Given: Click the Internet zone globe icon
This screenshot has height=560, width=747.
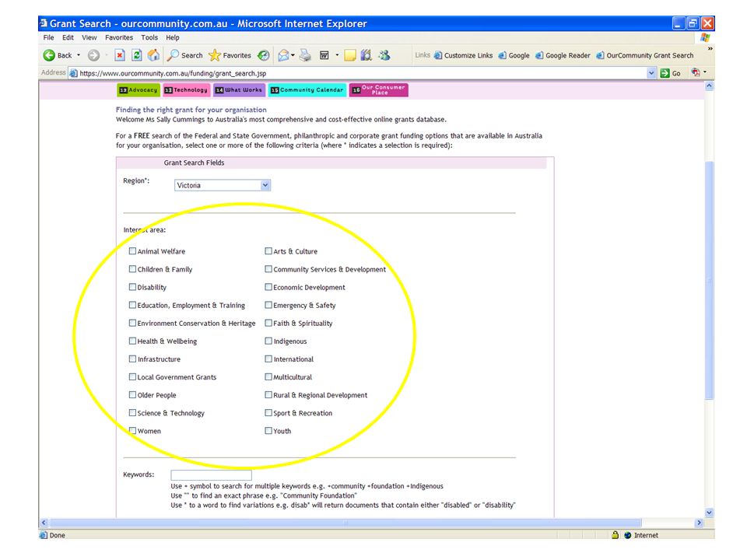Looking at the screenshot, I should tap(627, 535).
